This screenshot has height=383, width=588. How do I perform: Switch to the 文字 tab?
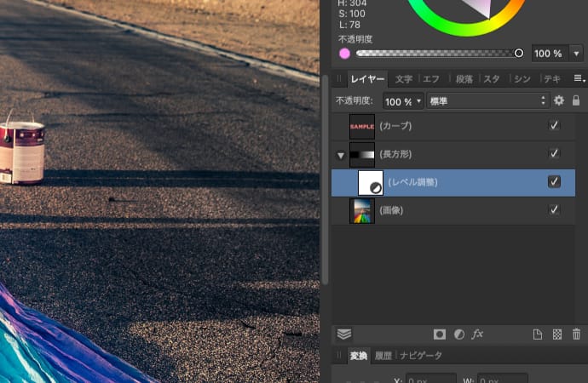pos(404,79)
